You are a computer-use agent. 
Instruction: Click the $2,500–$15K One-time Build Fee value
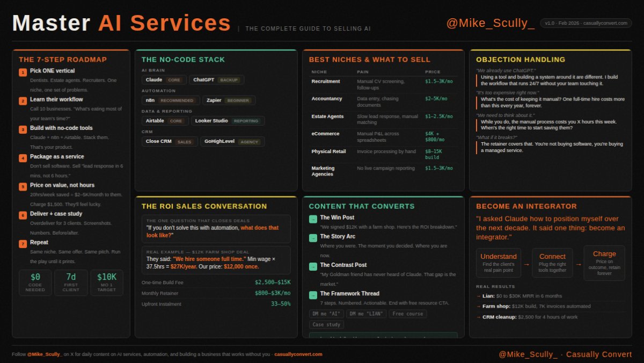[273, 282]
